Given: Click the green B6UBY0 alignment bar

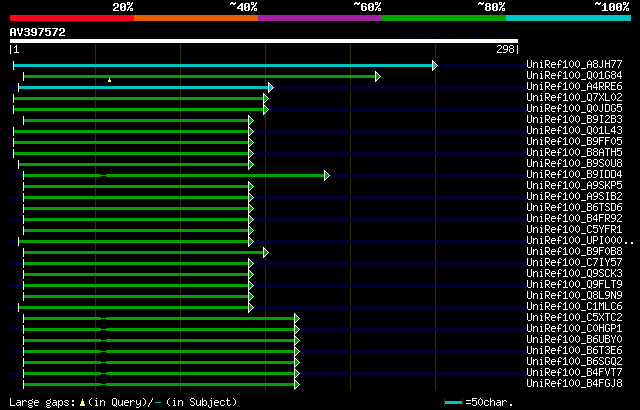Looking at the screenshot, I should [159, 341].
